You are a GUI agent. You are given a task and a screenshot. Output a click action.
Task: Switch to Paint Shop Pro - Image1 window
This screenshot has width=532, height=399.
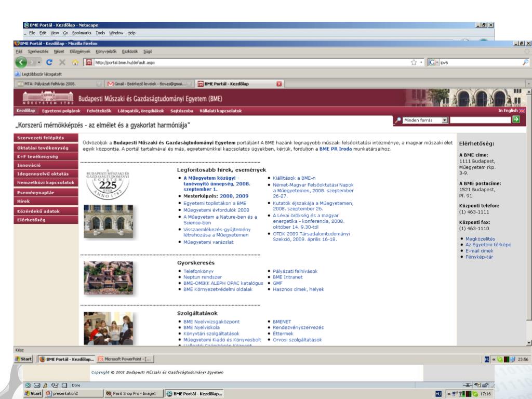(134, 394)
